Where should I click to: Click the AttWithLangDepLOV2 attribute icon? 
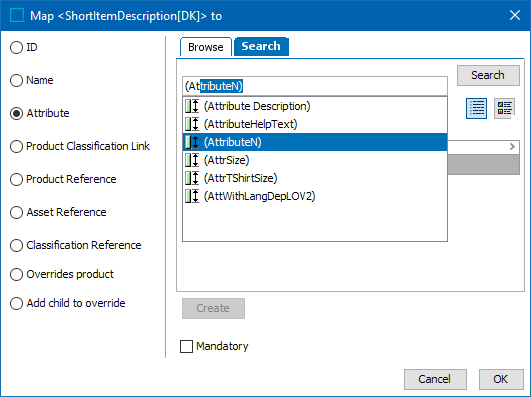point(192,196)
